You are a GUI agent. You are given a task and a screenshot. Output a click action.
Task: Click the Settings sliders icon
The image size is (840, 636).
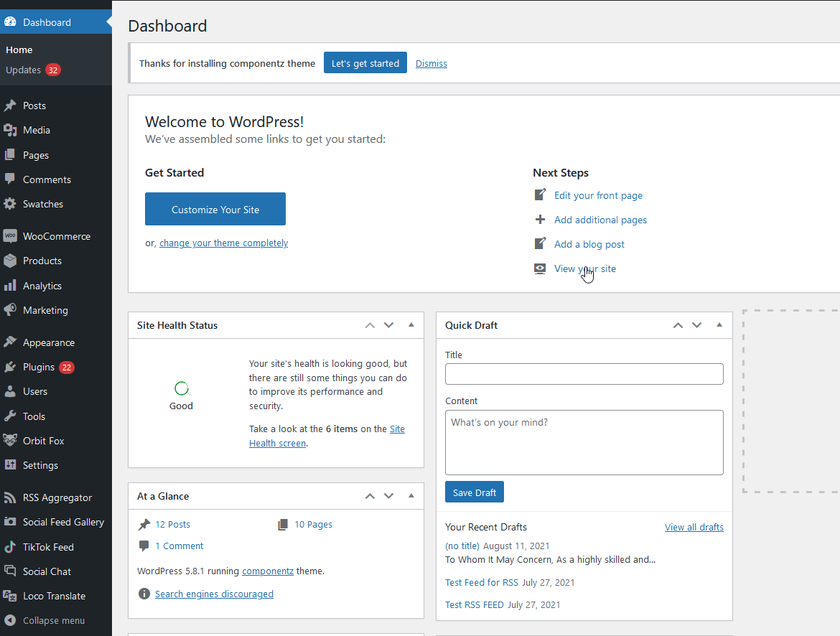[x=10, y=465]
